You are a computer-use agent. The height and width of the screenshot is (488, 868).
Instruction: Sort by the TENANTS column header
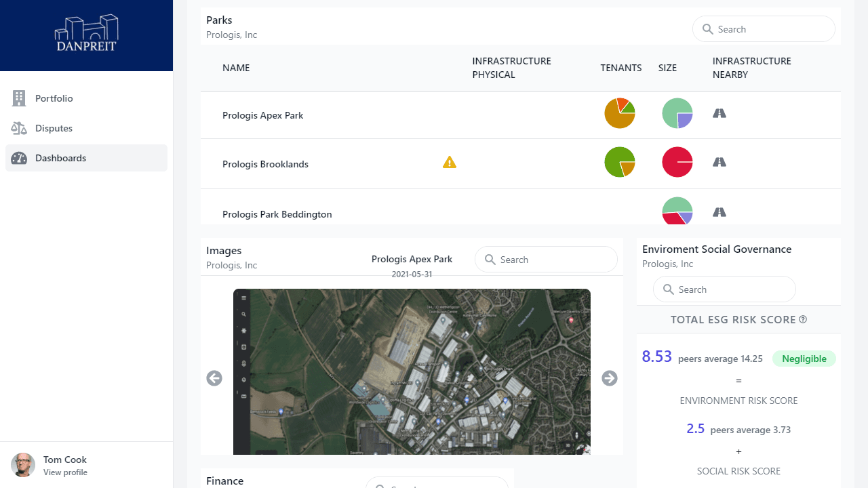point(621,68)
